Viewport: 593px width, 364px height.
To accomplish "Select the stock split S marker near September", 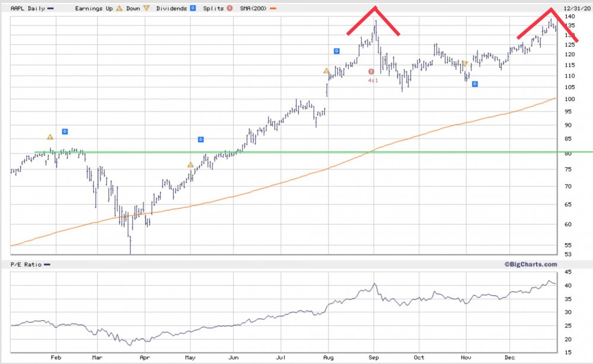I will click(x=371, y=72).
